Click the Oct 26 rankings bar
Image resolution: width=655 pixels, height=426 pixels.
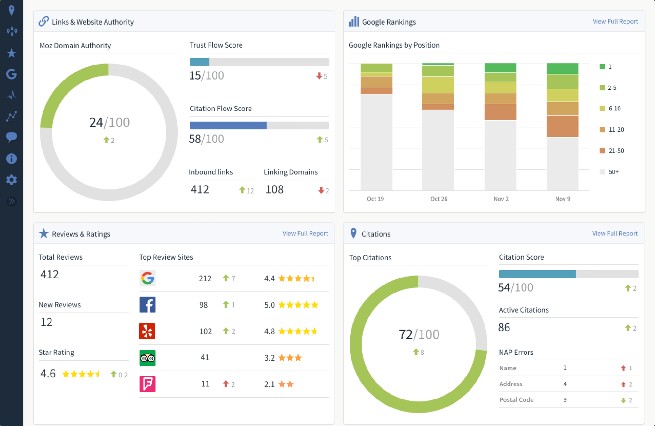(438, 127)
